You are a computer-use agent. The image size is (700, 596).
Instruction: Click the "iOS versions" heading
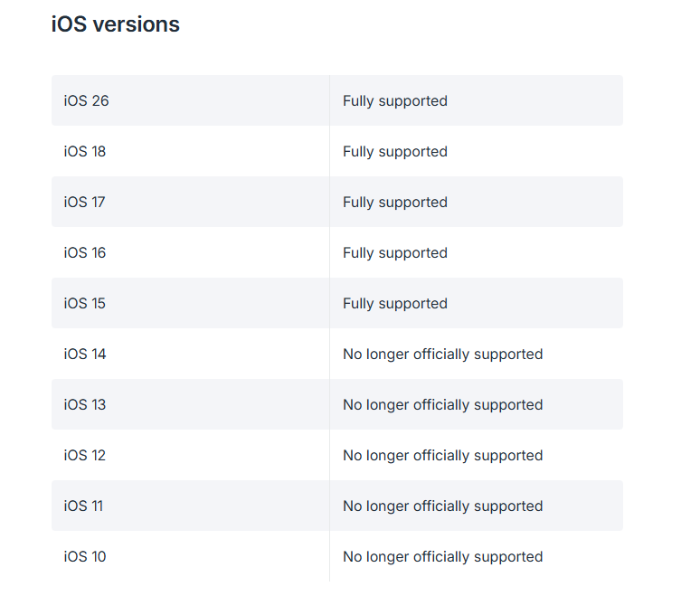pyautogui.click(x=116, y=24)
